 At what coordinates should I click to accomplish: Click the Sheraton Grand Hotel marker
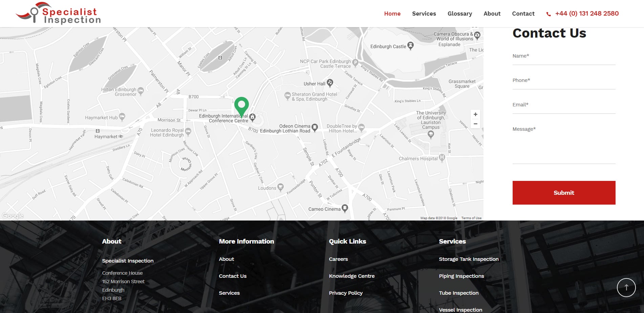tap(287, 96)
